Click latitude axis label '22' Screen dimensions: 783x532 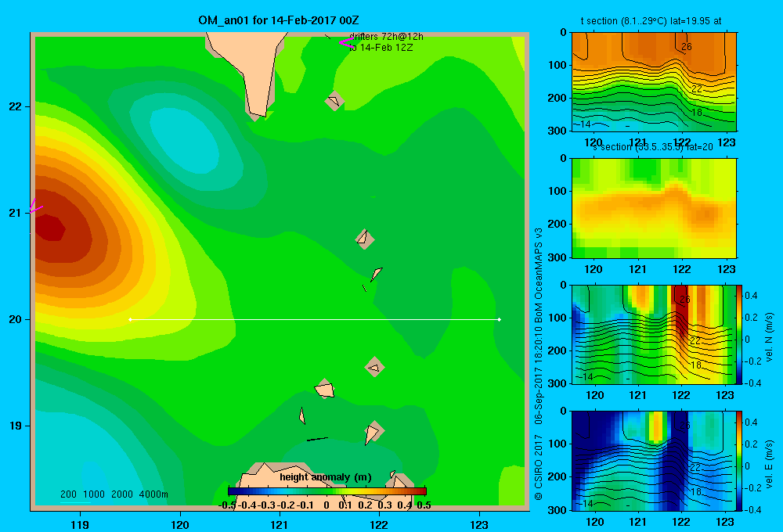coord(16,106)
